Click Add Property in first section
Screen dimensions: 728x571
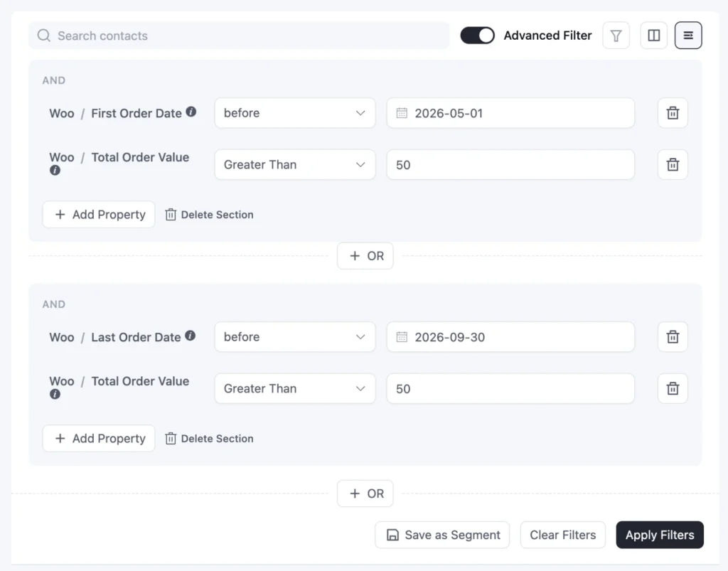tap(98, 215)
